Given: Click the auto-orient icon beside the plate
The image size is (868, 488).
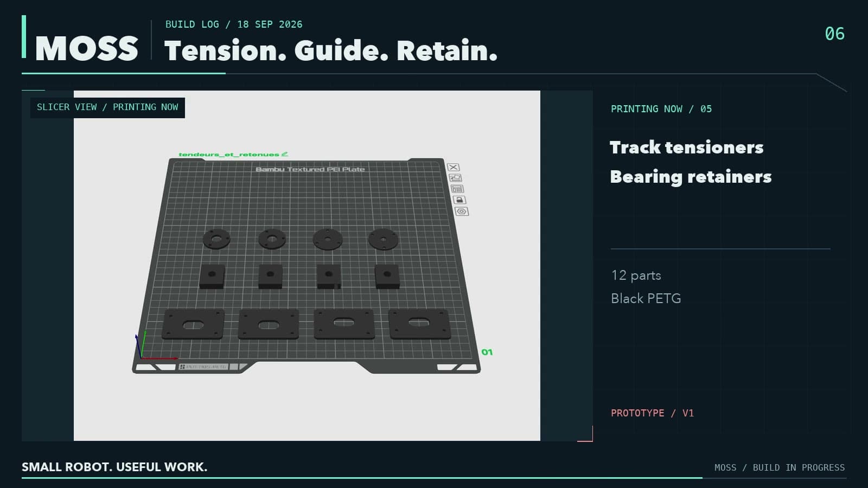Looking at the screenshot, I should pos(456,178).
